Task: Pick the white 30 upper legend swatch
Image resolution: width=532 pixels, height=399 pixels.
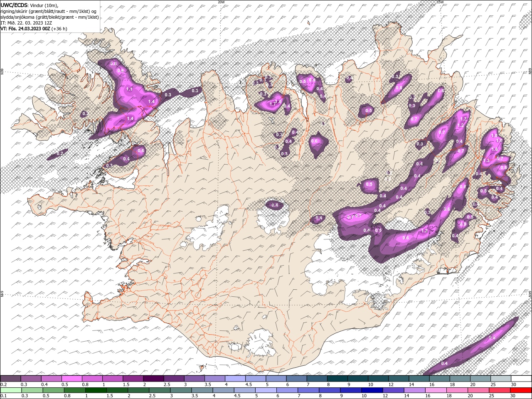Action: [521, 379]
